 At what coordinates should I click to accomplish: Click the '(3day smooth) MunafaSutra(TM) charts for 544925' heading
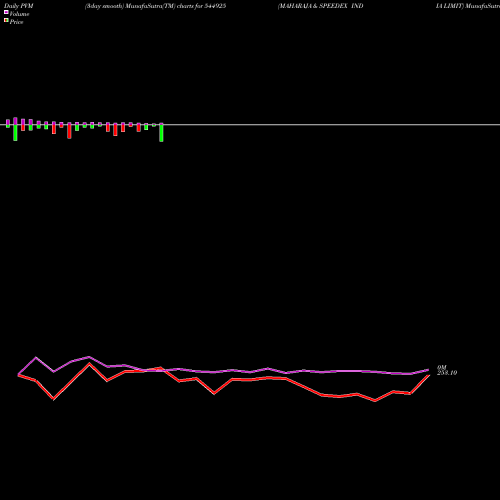coord(156,6)
